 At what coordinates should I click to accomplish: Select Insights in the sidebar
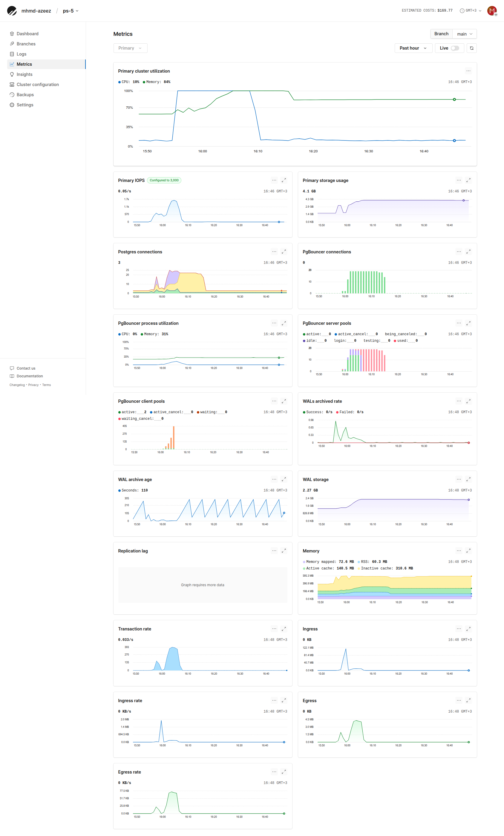pyautogui.click(x=24, y=74)
